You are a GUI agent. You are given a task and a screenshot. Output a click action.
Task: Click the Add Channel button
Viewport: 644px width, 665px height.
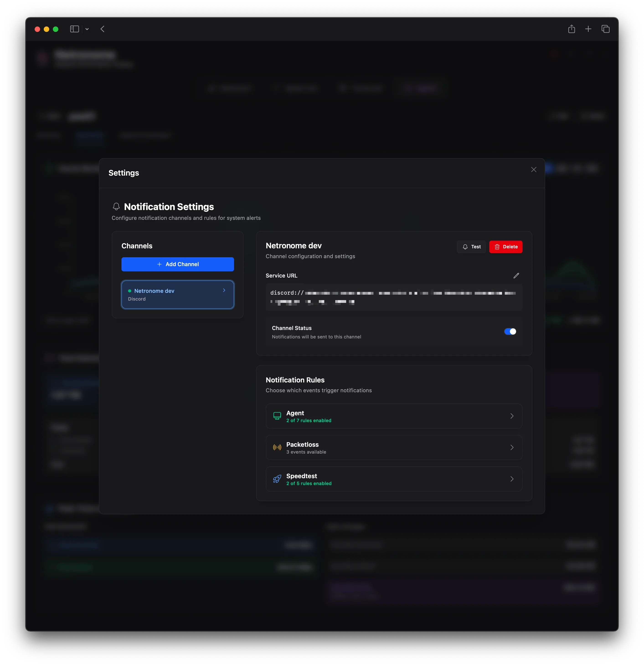coord(178,264)
